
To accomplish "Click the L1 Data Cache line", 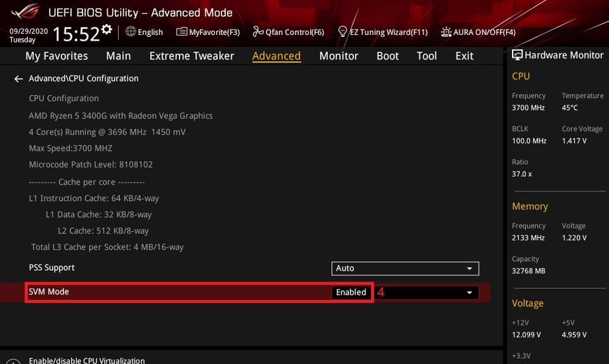I will [x=99, y=214].
